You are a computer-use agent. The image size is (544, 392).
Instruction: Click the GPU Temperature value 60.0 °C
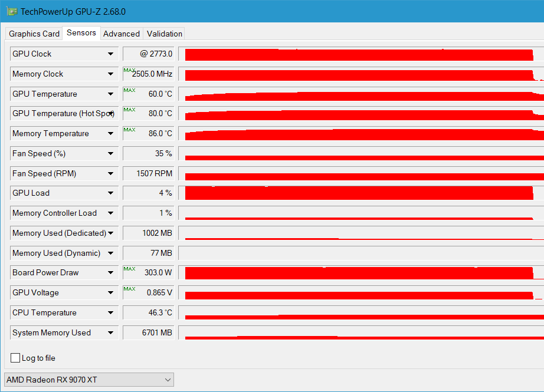tap(149, 94)
